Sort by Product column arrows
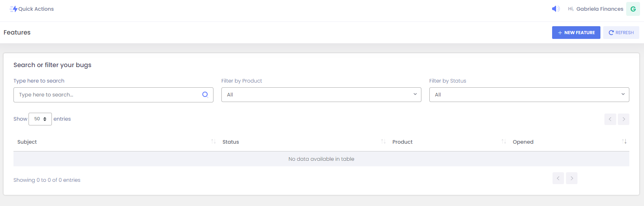The image size is (644, 206). (x=503, y=142)
